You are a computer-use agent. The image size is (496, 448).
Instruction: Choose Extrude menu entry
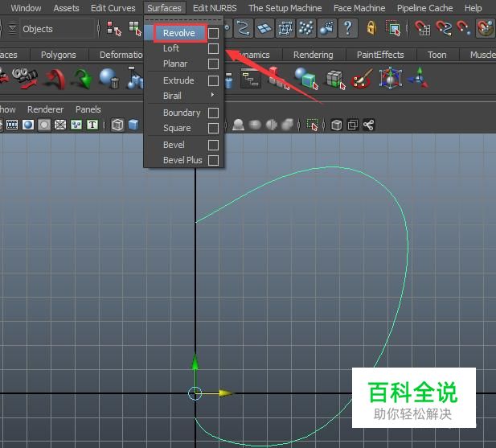[178, 80]
